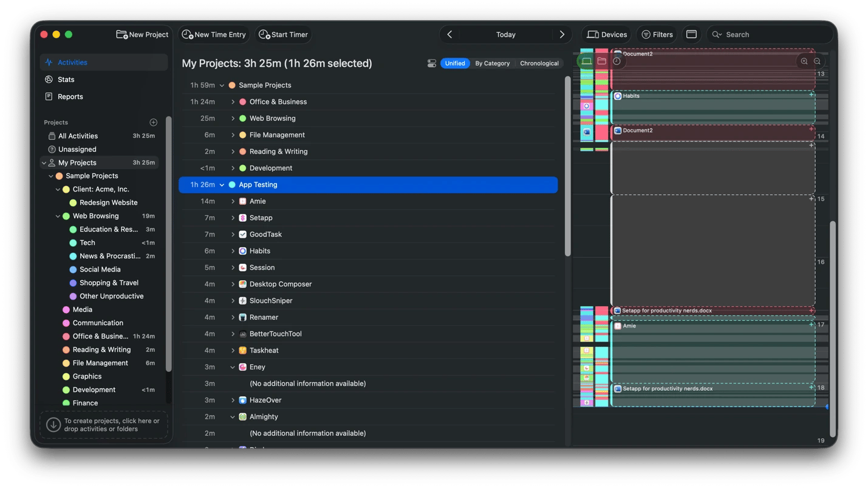Viewport: 868px width, 488px height.
Task: Open the Filters options
Action: (657, 35)
